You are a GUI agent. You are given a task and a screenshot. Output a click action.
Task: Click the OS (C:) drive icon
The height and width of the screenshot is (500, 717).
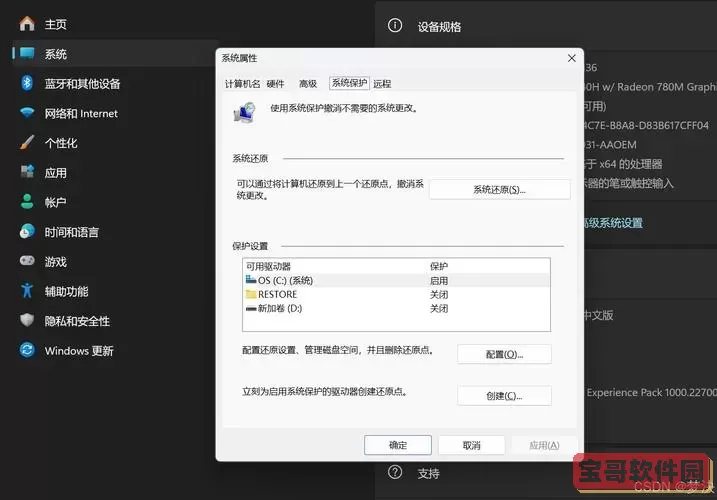(x=251, y=280)
